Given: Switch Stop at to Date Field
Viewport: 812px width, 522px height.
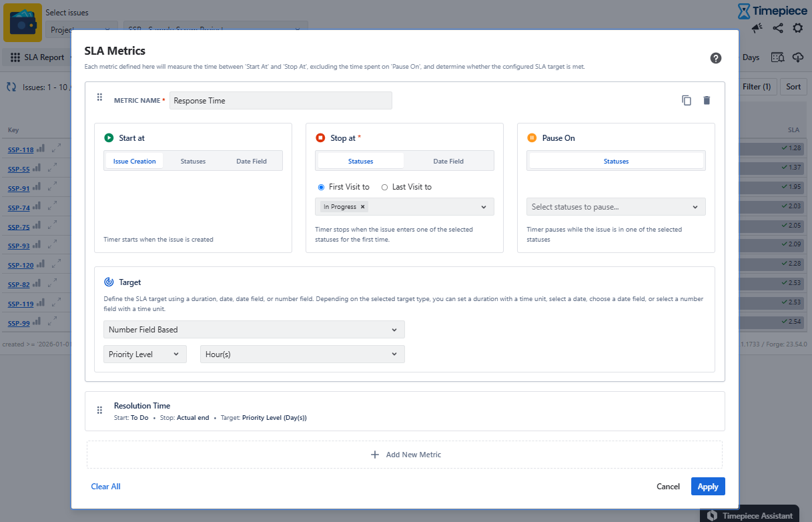Looking at the screenshot, I should click(448, 161).
